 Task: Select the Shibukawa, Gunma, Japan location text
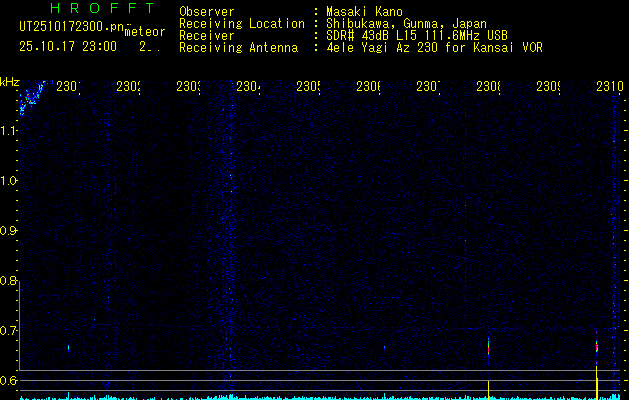coord(406,24)
